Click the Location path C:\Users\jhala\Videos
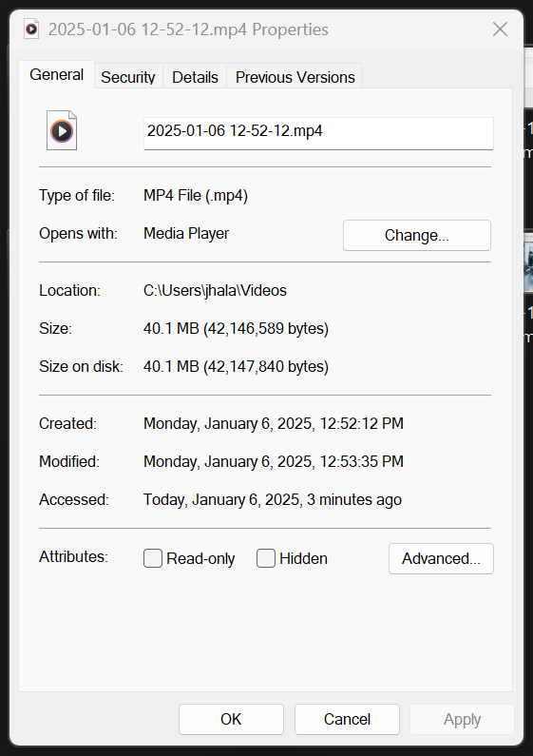Screen dimensions: 533x756 click(x=215, y=290)
